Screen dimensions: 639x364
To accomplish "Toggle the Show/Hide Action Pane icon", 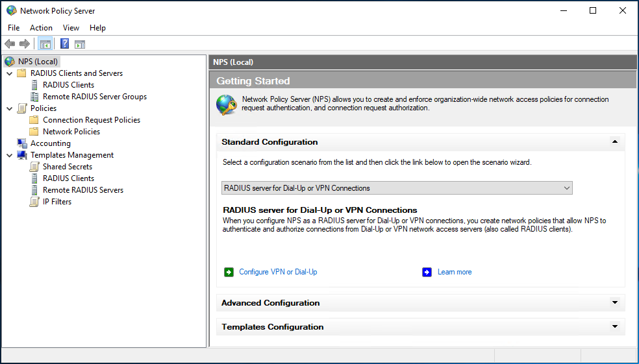I will [80, 44].
